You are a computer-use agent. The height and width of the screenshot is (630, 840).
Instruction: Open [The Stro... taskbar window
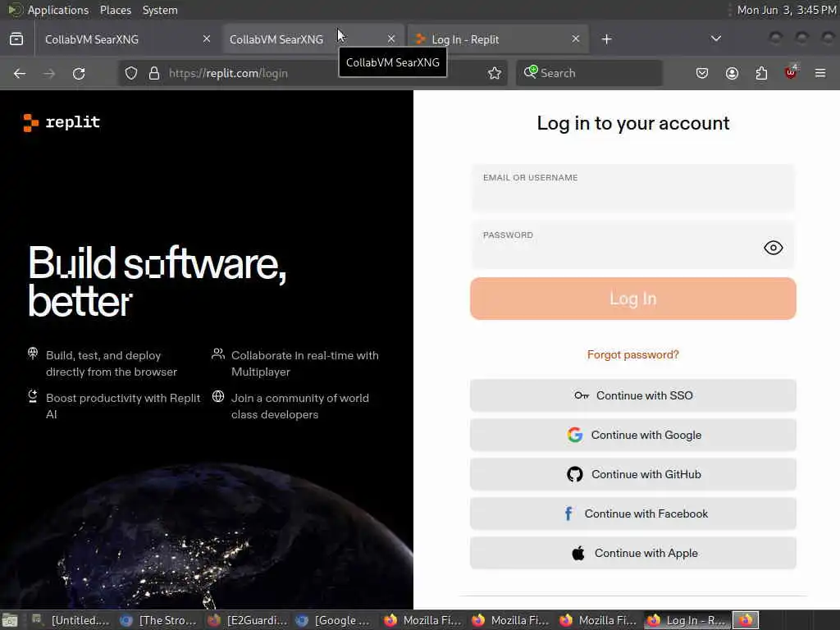(x=158, y=620)
